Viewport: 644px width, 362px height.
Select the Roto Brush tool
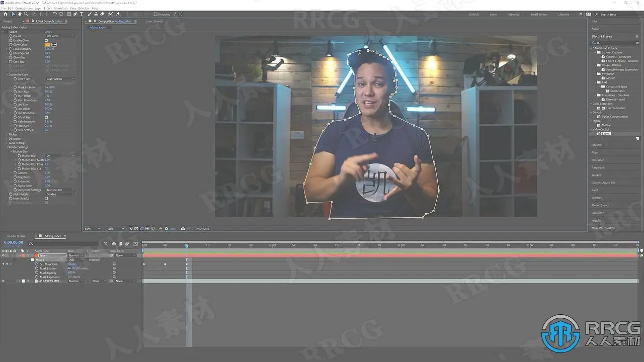coord(110,14)
